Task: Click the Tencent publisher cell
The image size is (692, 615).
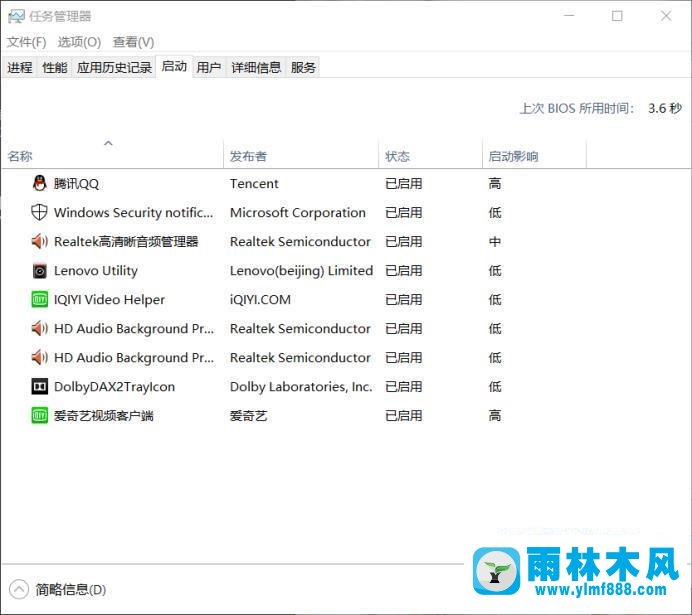Action: (x=254, y=184)
